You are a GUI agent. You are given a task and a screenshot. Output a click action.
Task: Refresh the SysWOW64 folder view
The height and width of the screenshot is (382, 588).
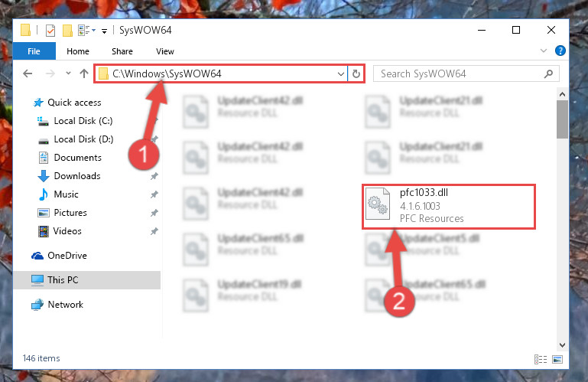click(x=356, y=73)
